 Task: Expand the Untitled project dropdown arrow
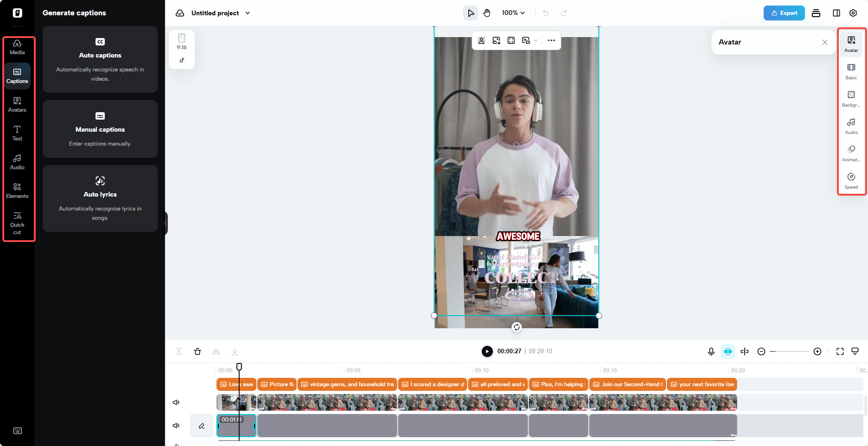(248, 13)
